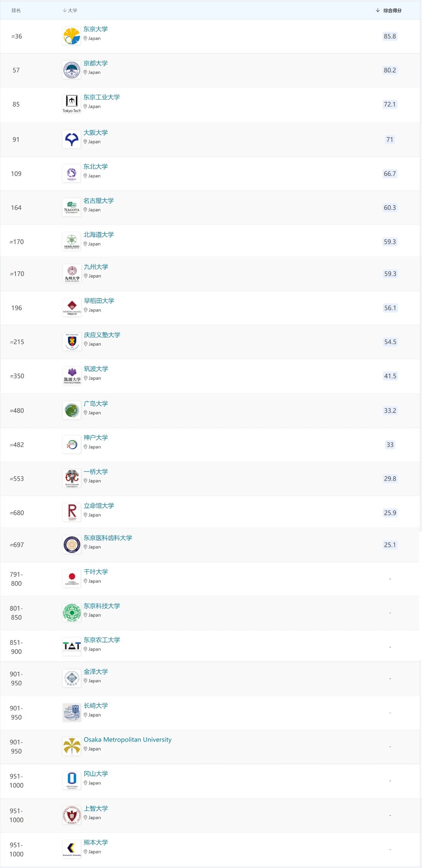
Task: Click the Kumamoto University logo
Action: click(x=72, y=849)
